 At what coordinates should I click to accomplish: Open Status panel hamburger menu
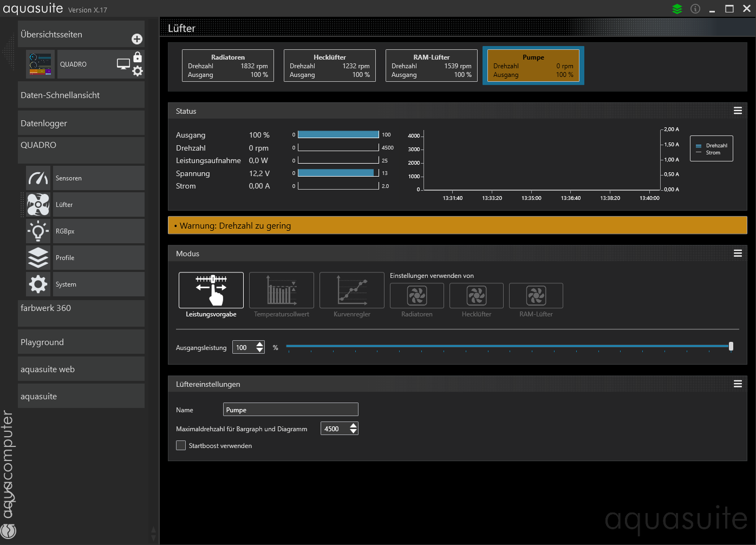pyautogui.click(x=738, y=111)
